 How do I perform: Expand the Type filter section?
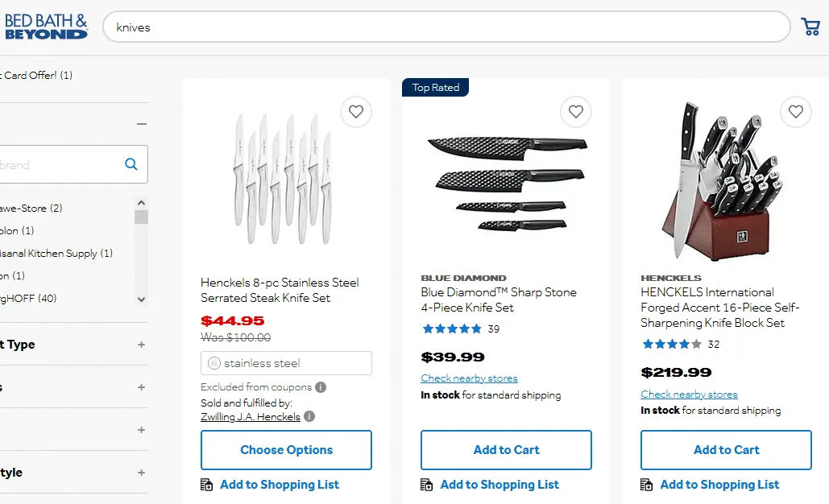click(142, 345)
